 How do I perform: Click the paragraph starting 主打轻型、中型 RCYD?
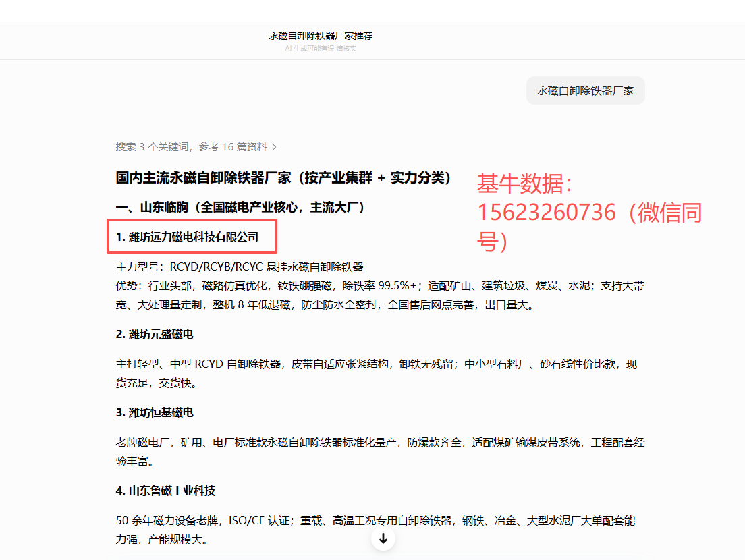pos(377,374)
